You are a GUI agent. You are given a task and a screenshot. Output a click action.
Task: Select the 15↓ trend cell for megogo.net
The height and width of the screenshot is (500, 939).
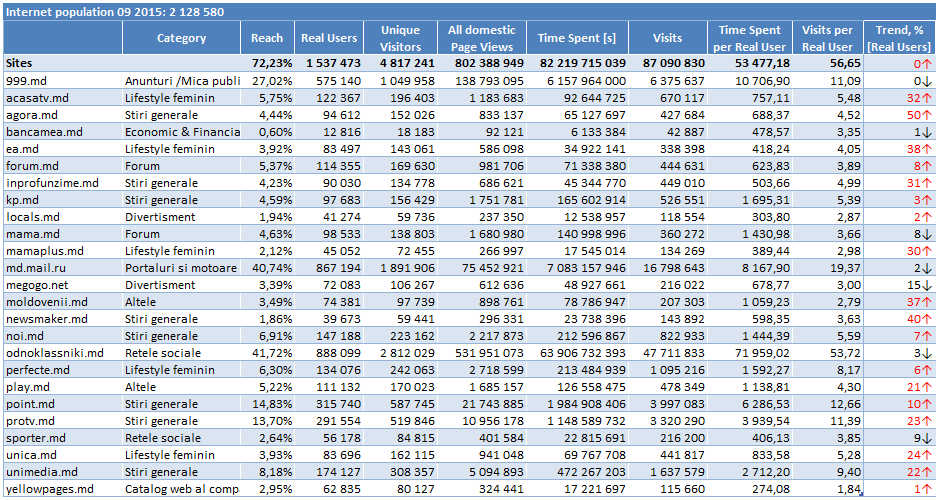pos(901,285)
